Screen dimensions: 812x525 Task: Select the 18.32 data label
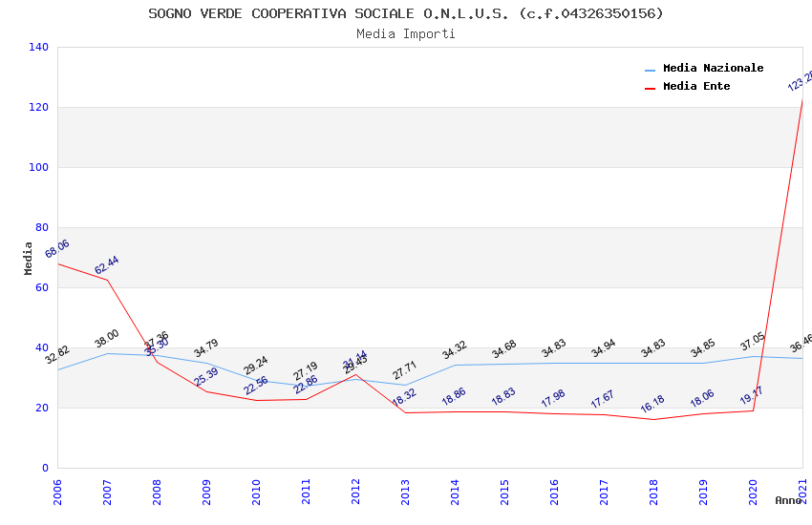point(404,397)
